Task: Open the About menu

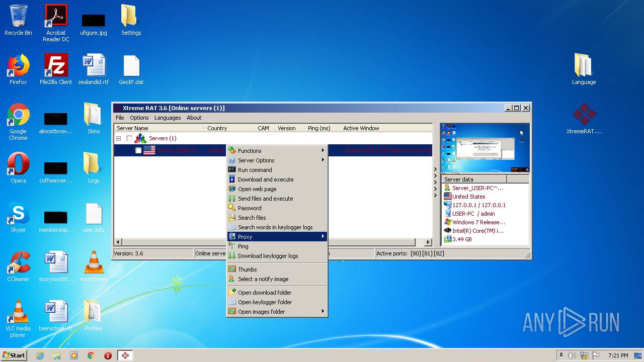Action: (194, 118)
